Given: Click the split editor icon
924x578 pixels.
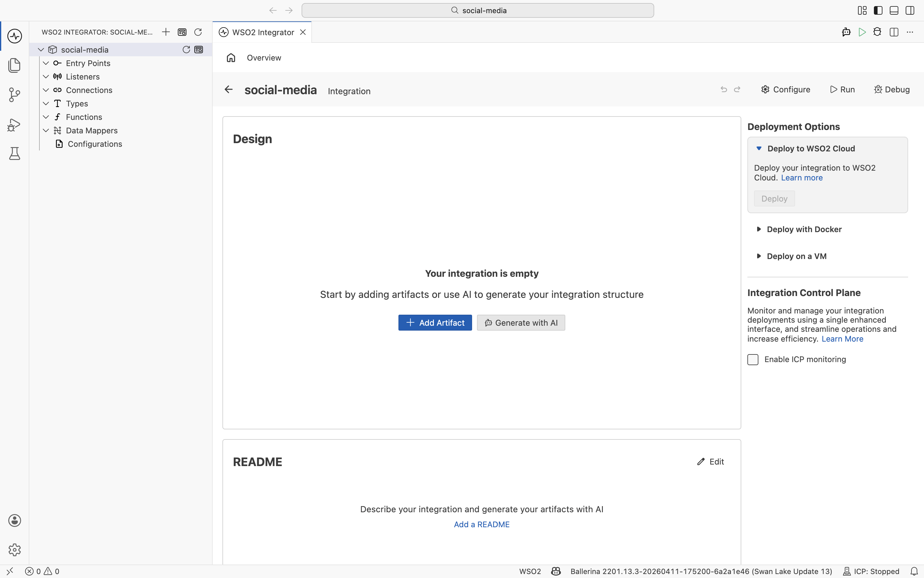Looking at the screenshot, I should (x=894, y=32).
